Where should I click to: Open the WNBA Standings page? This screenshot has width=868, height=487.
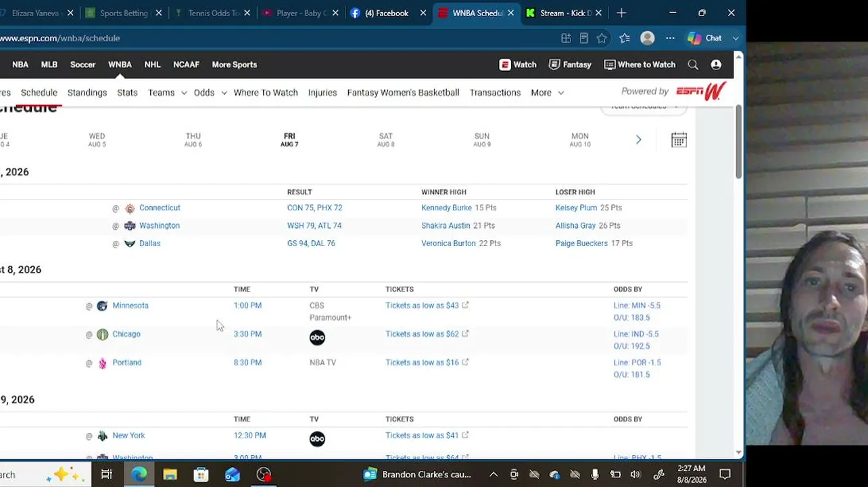click(87, 93)
